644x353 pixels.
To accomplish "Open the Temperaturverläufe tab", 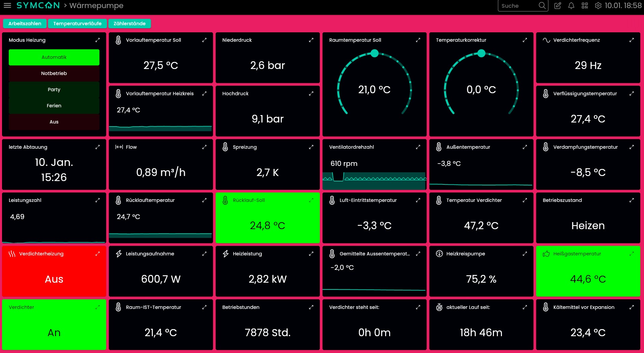I will (77, 24).
